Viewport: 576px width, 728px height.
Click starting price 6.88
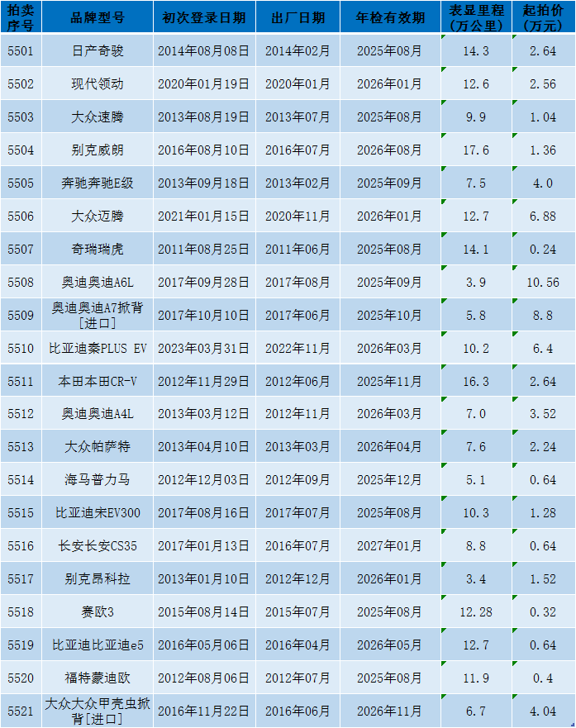click(543, 216)
